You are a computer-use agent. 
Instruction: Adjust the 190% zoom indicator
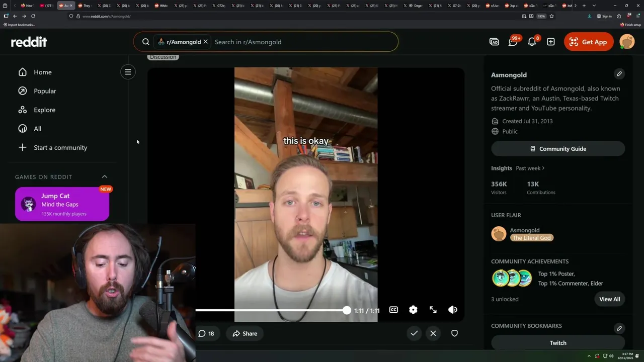click(x=541, y=16)
